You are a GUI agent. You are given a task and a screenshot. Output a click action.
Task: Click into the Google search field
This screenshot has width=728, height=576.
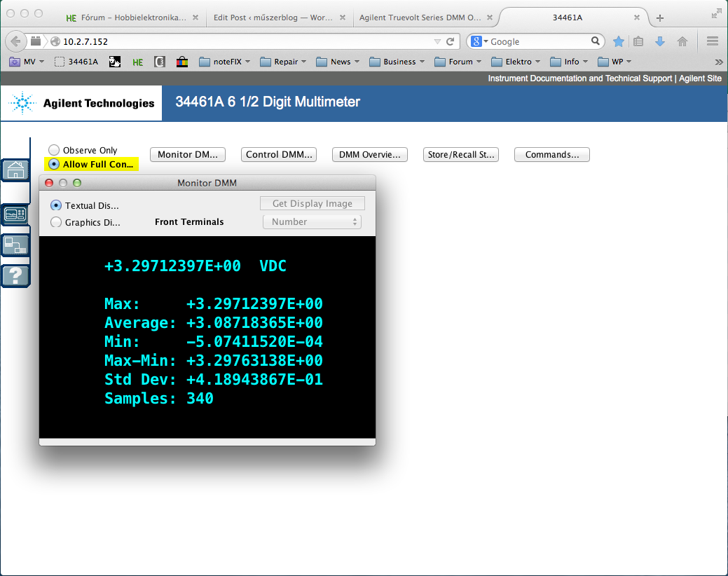pos(539,41)
